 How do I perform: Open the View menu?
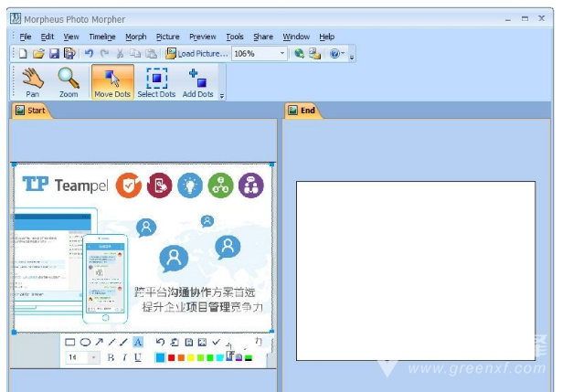coord(71,37)
